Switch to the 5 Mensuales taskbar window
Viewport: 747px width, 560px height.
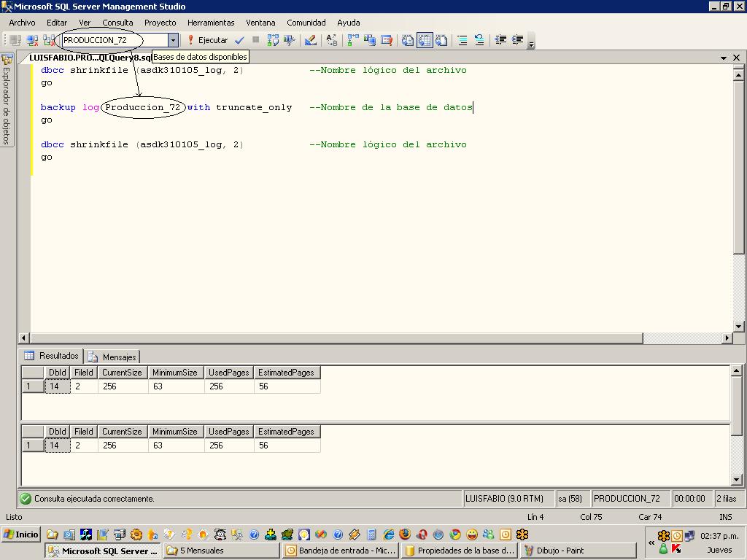(x=221, y=551)
